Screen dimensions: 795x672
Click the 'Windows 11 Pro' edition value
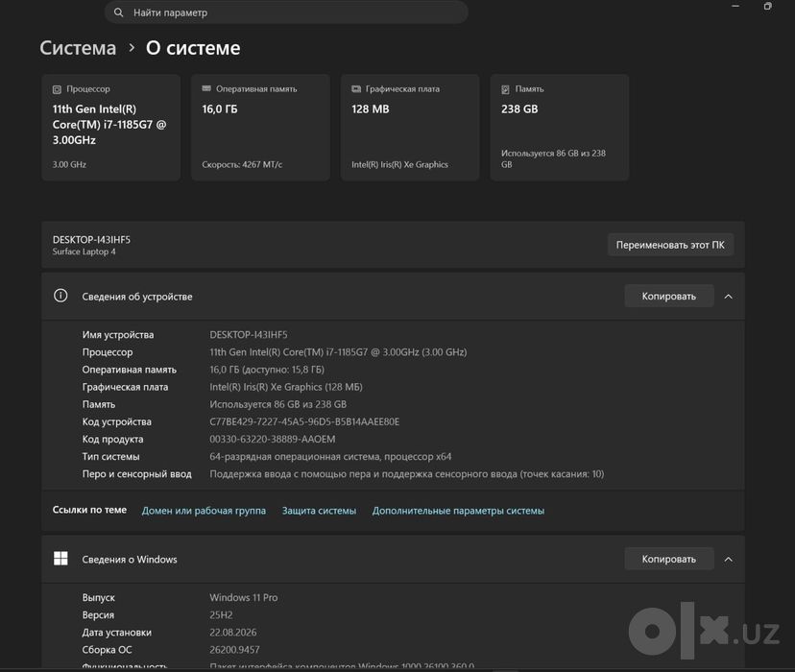coord(243,597)
